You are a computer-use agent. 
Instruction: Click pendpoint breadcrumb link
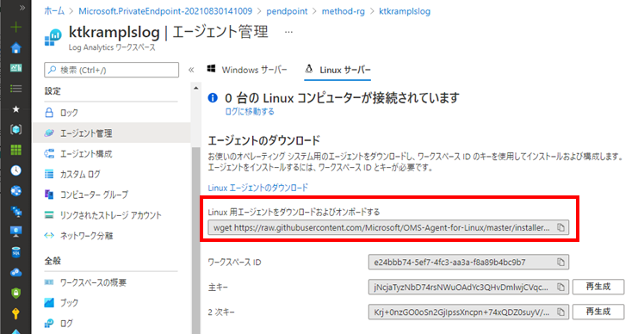287,11
